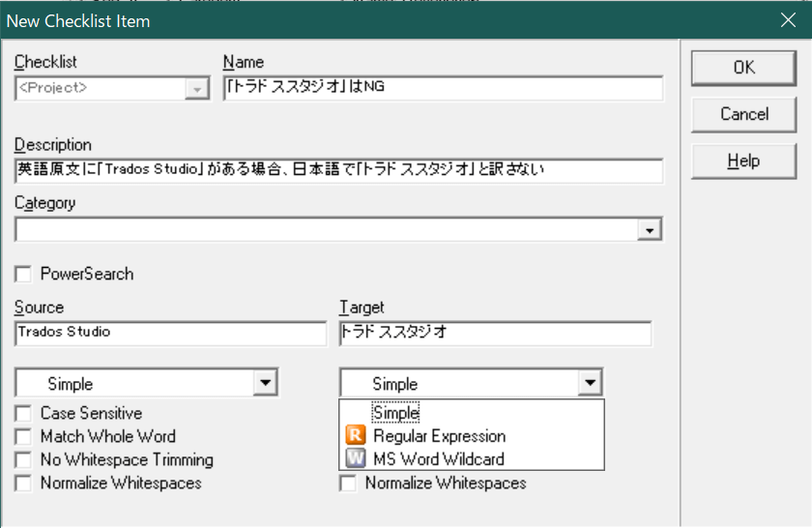Open the disabled Checklist Project dropdown

click(197, 89)
